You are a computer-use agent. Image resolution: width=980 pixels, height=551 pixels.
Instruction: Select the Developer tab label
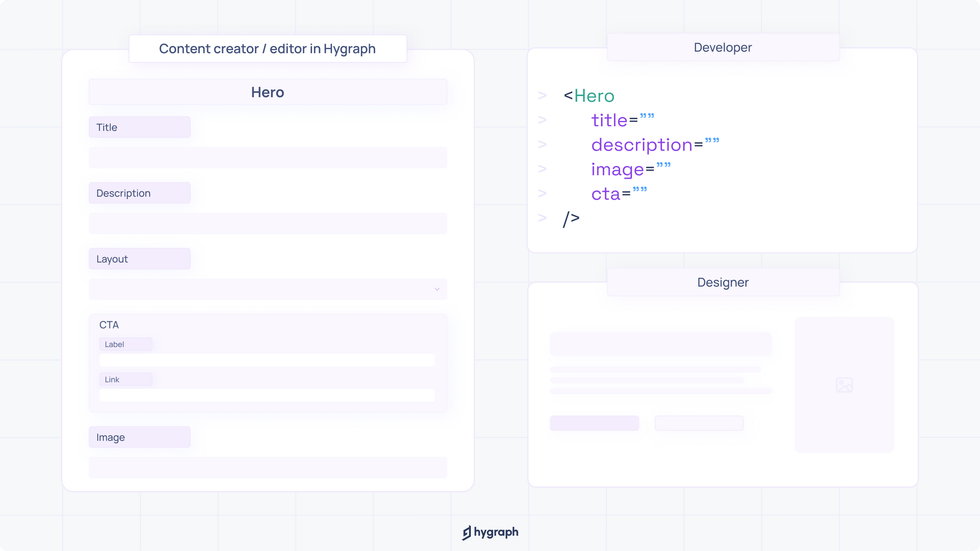723,47
